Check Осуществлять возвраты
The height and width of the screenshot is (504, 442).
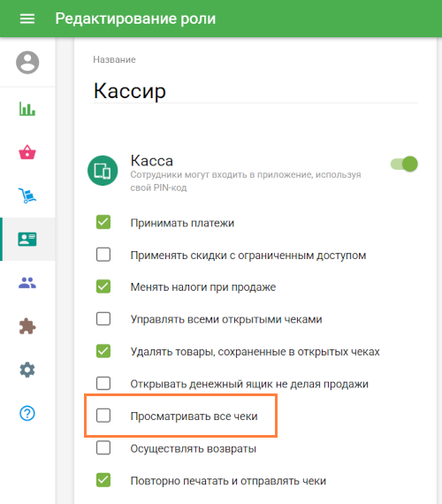[103, 447]
